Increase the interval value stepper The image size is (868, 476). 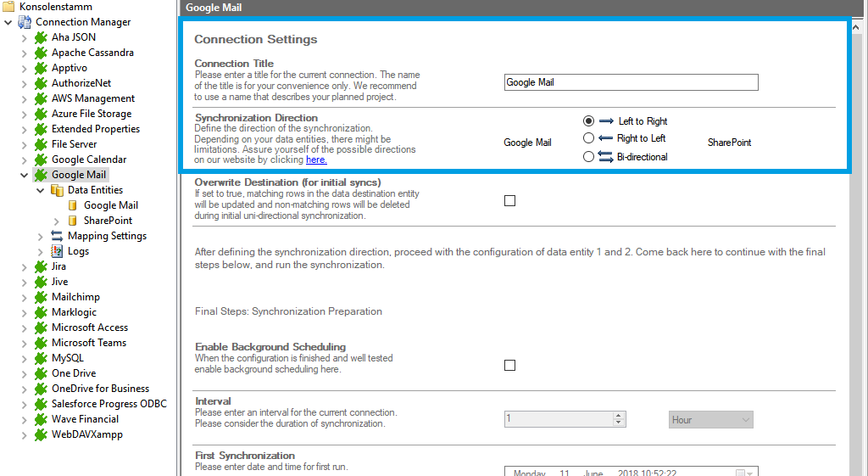tap(618, 416)
